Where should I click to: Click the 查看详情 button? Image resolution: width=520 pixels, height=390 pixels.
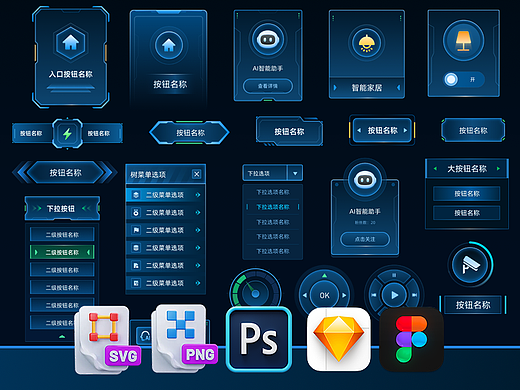268,86
